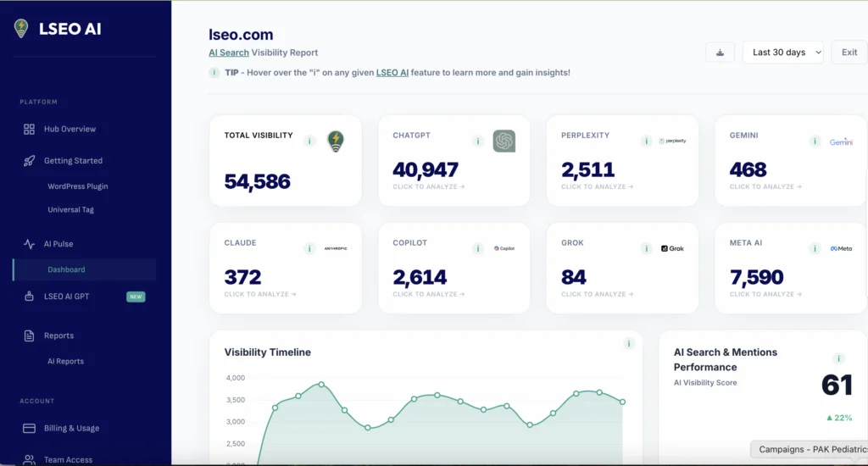Viewport: 868px width, 466px height.
Task: Open the Copilot visibility card
Action: (x=453, y=268)
